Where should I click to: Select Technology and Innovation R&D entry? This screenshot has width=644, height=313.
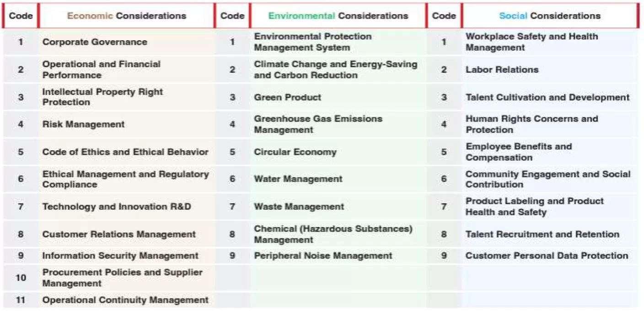click(117, 207)
